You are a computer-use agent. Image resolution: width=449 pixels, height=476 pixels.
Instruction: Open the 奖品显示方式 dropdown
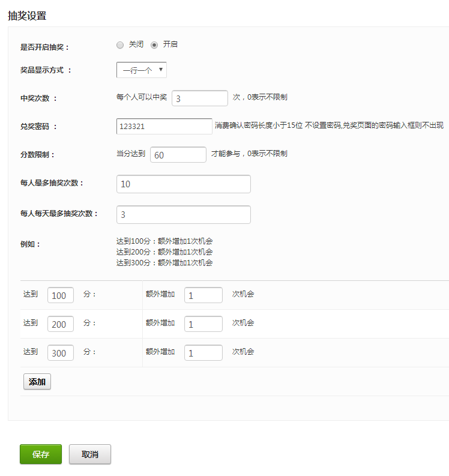tap(142, 70)
